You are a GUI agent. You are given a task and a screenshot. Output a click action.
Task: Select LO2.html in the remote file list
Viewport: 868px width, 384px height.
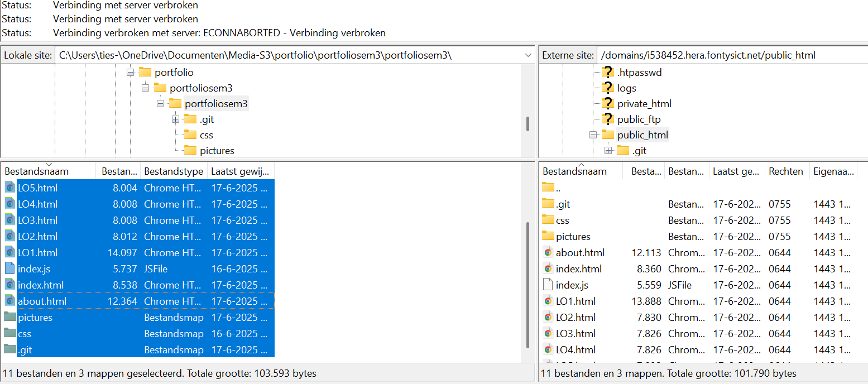click(x=575, y=317)
